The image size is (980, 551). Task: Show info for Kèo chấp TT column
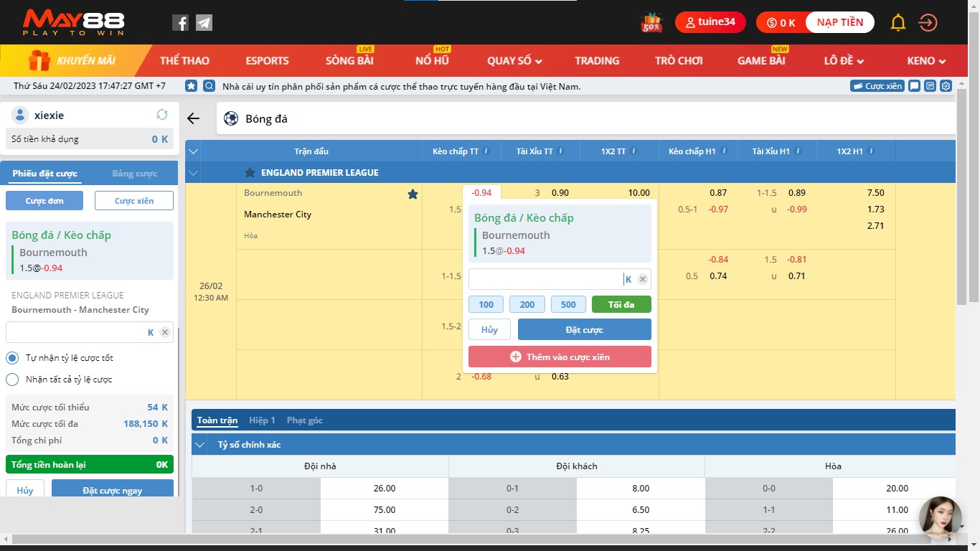click(x=486, y=151)
